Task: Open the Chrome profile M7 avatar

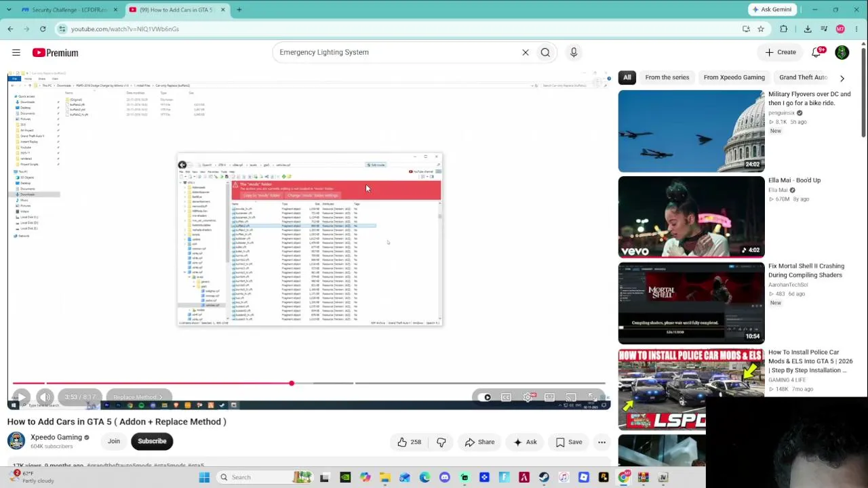Action: (840, 29)
